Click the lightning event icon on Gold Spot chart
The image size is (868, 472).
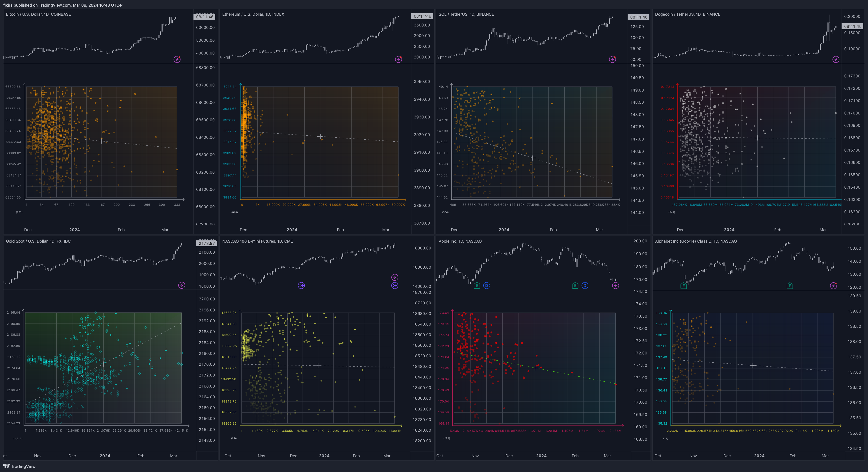[182, 285]
